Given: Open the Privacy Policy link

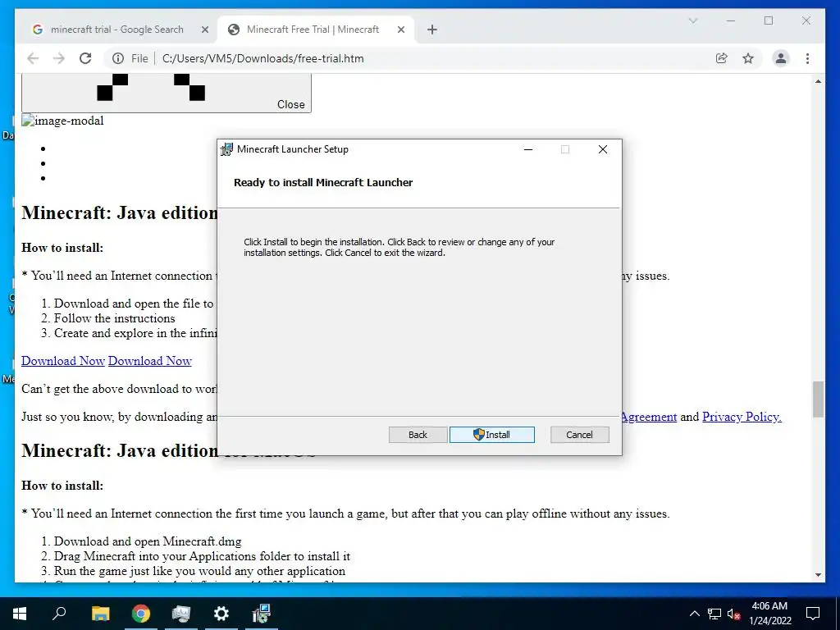Looking at the screenshot, I should (742, 417).
